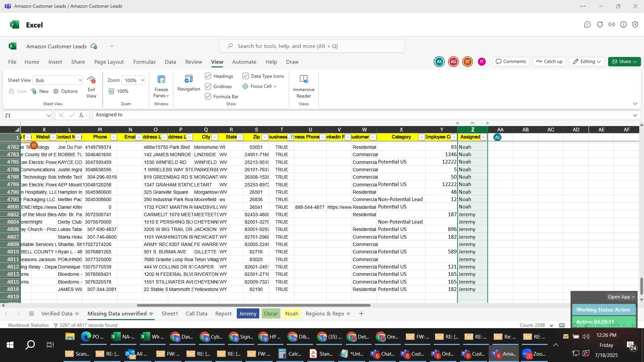Screen dimensions: 644x362
Task: Click the horizontal scrollbar thumb
Action: point(254,305)
